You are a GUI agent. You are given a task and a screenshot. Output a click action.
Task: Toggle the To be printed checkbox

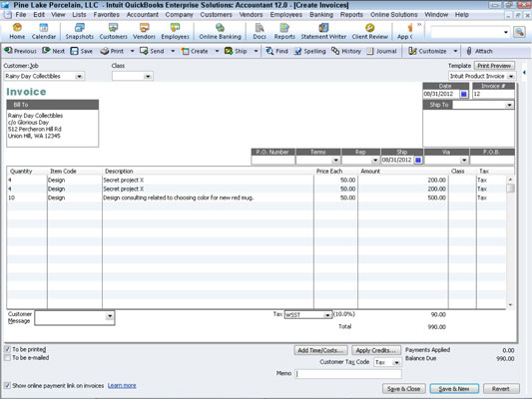point(7,349)
